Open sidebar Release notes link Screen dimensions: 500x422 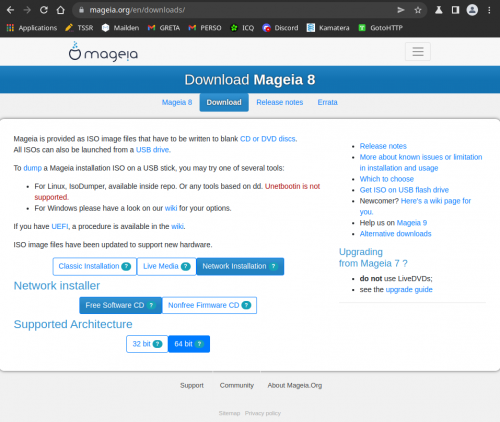click(383, 146)
